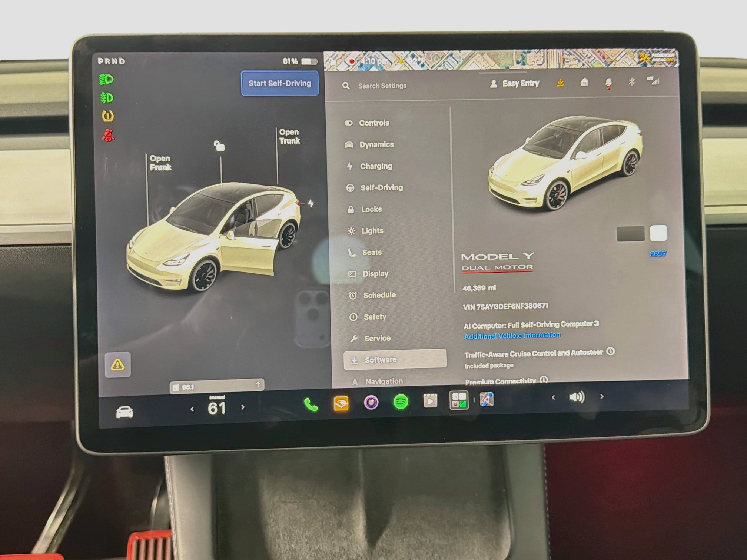Open the Theater clapperboard app

point(430,401)
